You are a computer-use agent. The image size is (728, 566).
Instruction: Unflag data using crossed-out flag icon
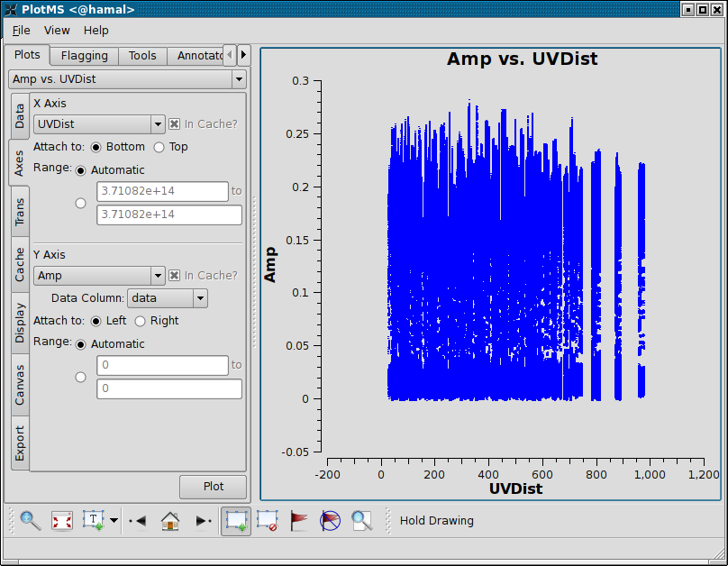331,520
